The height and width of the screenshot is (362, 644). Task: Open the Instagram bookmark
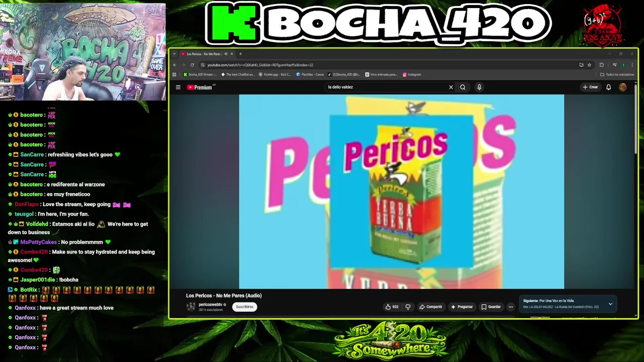412,74
